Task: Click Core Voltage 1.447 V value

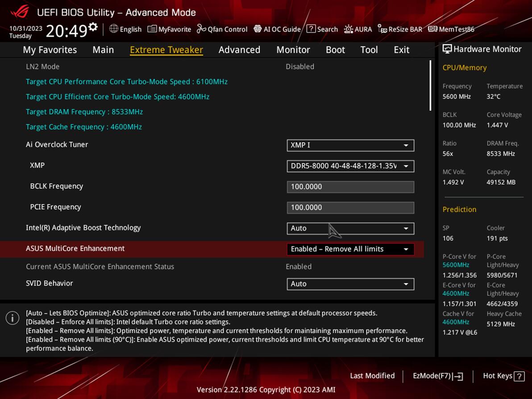Action: tap(497, 125)
